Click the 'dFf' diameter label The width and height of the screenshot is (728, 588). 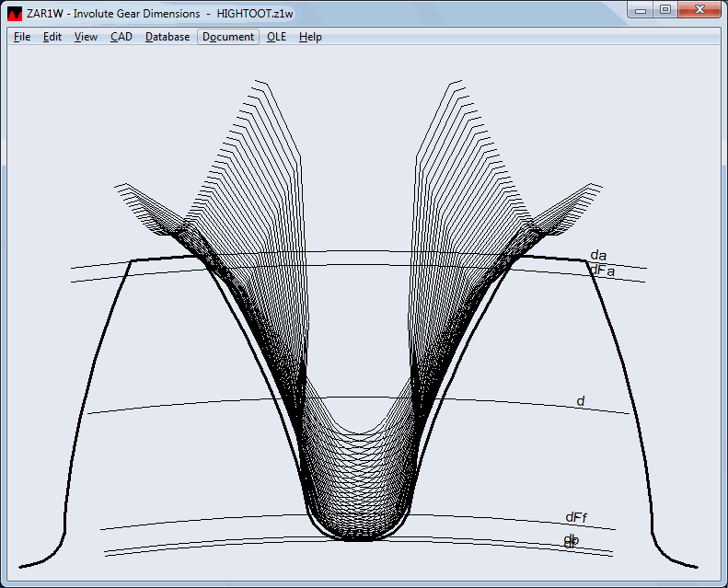(576, 517)
